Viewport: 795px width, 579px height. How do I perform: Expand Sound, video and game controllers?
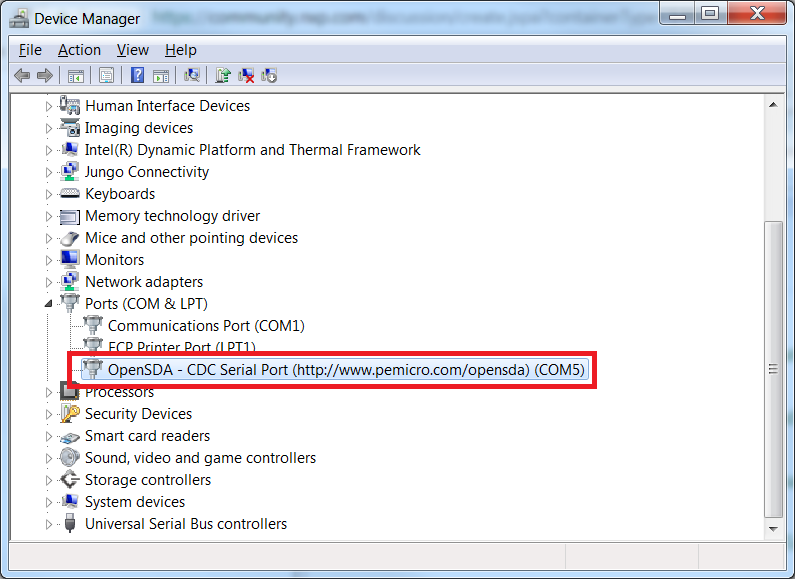[49, 458]
